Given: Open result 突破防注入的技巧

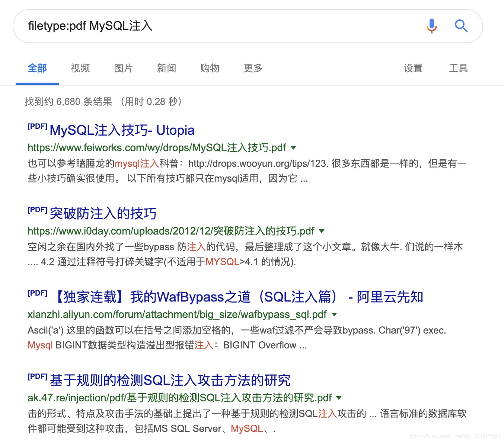Looking at the screenshot, I should (103, 214).
